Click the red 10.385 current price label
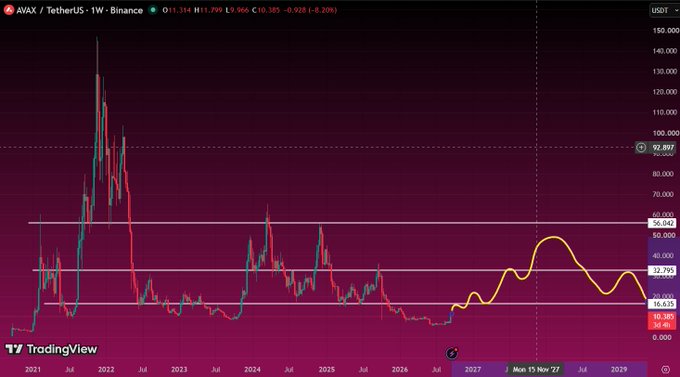The width and height of the screenshot is (680, 377). 662,321
